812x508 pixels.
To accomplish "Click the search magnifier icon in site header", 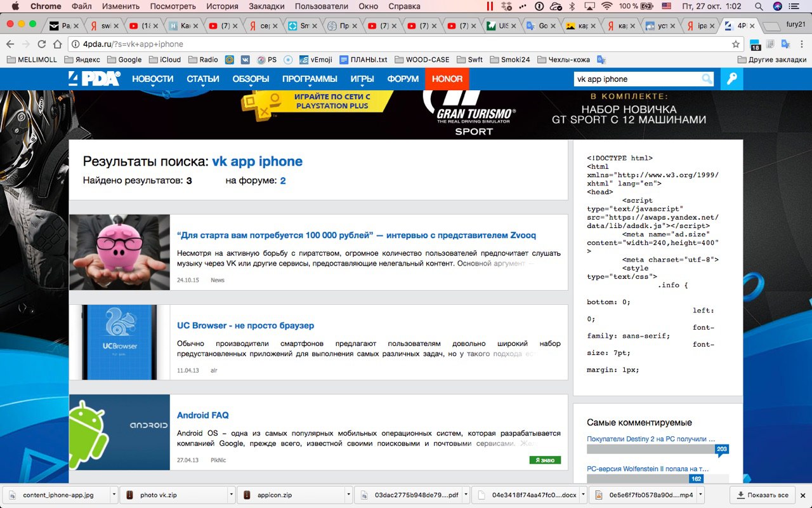I will (707, 79).
